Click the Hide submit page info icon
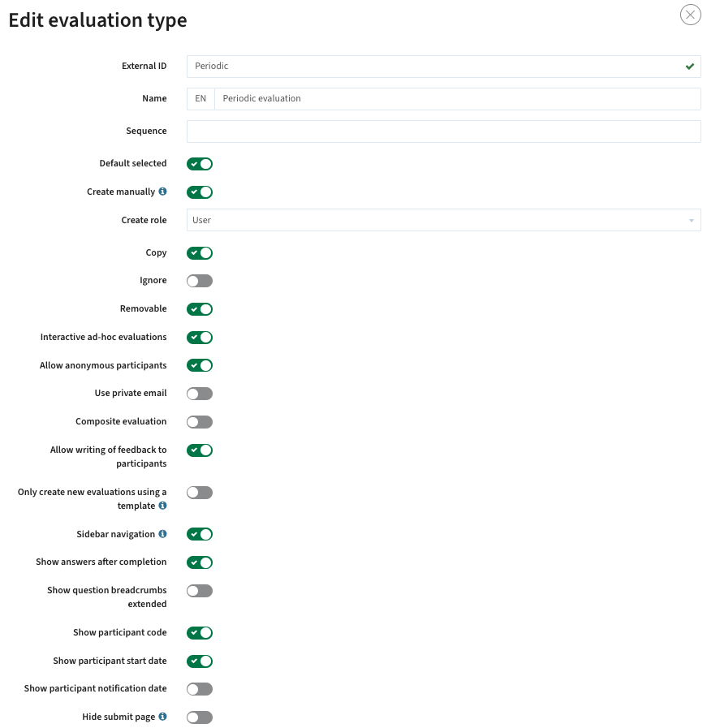 (162, 717)
